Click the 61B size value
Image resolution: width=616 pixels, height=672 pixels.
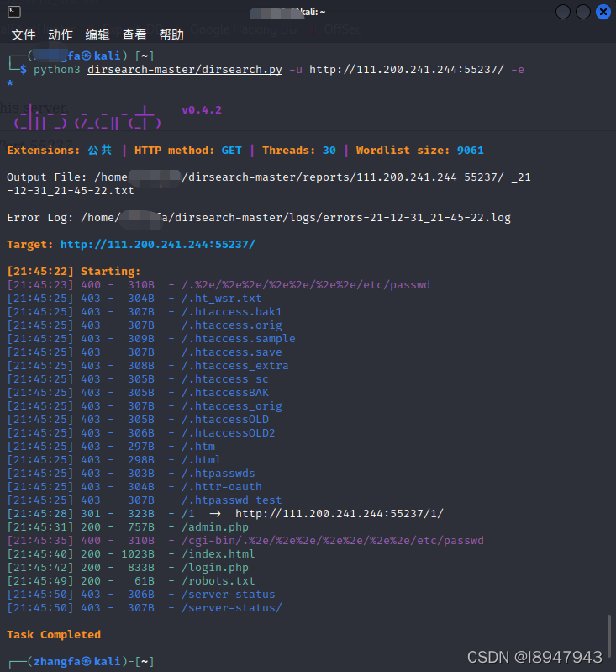coord(145,581)
